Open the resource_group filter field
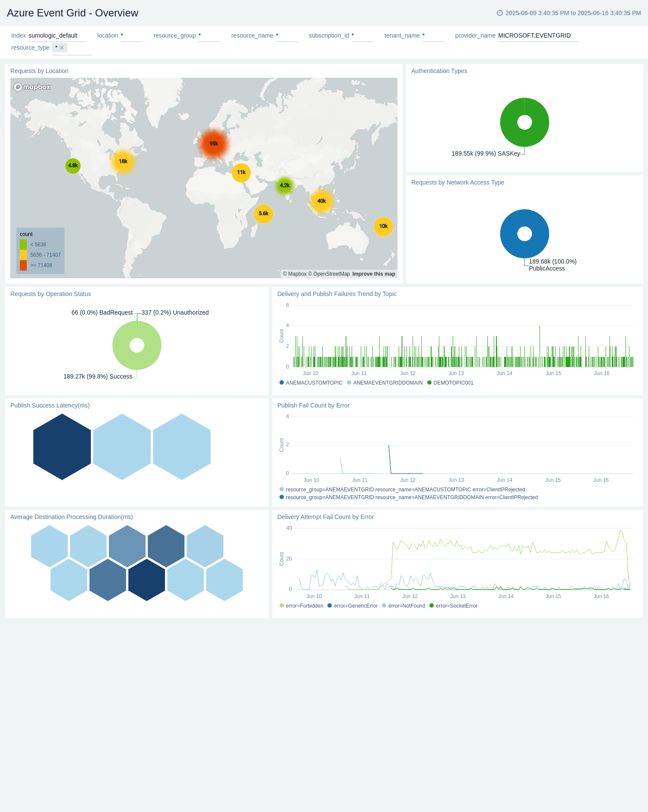Screen dimensions: 648x812 pos(209,35)
